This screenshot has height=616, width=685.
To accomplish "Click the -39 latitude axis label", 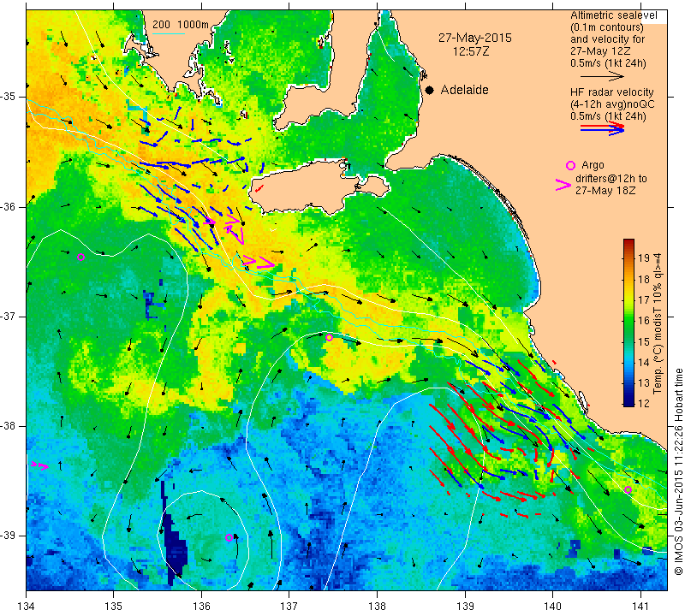I will 9,536.
